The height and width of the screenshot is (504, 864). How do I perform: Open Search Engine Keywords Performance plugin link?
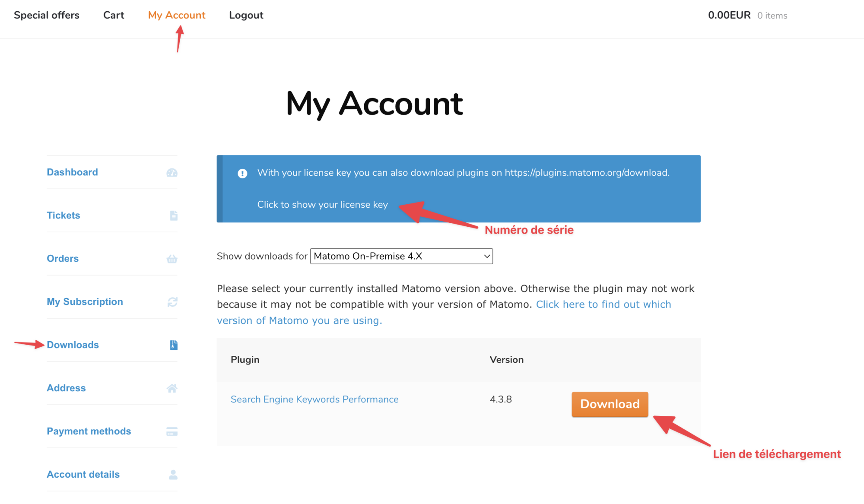tap(314, 399)
